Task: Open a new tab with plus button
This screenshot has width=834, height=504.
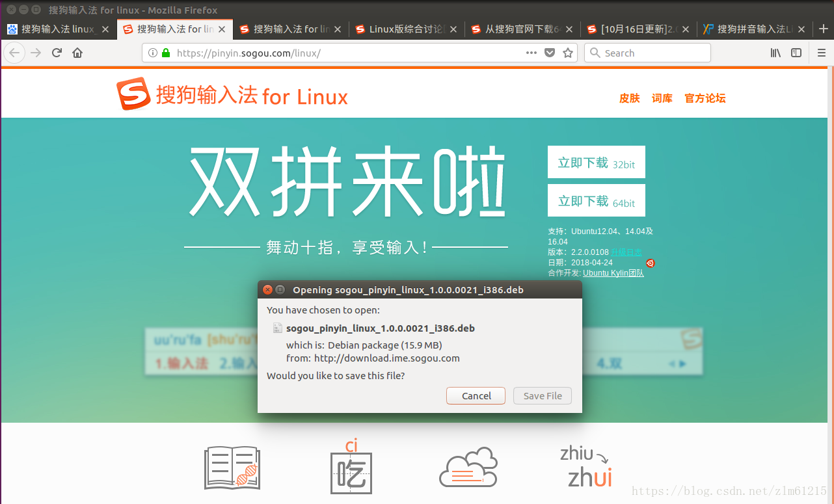Action: [823, 29]
